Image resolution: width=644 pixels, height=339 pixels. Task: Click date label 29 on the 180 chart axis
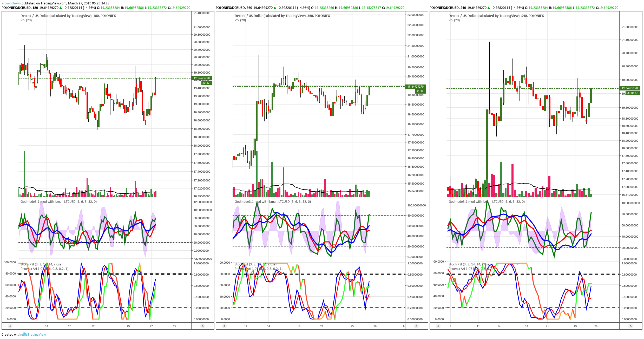tap(175, 326)
